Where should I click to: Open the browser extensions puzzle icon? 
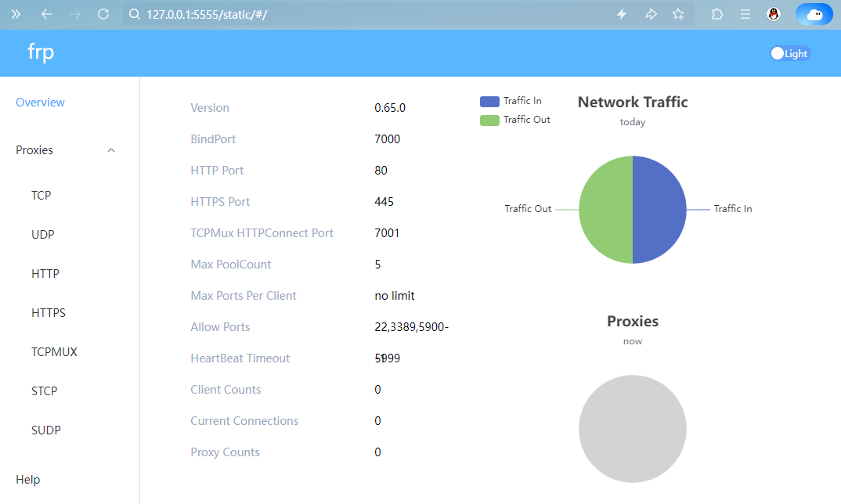[x=717, y=14]
